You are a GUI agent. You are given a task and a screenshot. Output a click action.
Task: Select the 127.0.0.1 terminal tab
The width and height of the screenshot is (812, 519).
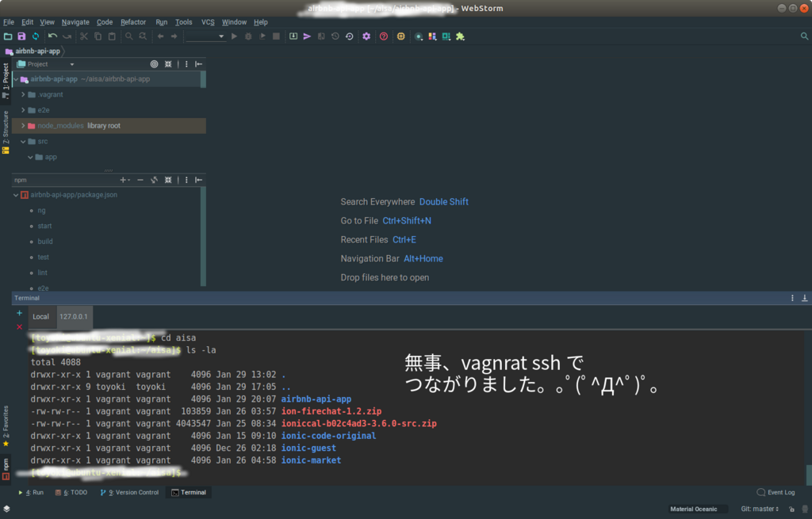[74, 317]
